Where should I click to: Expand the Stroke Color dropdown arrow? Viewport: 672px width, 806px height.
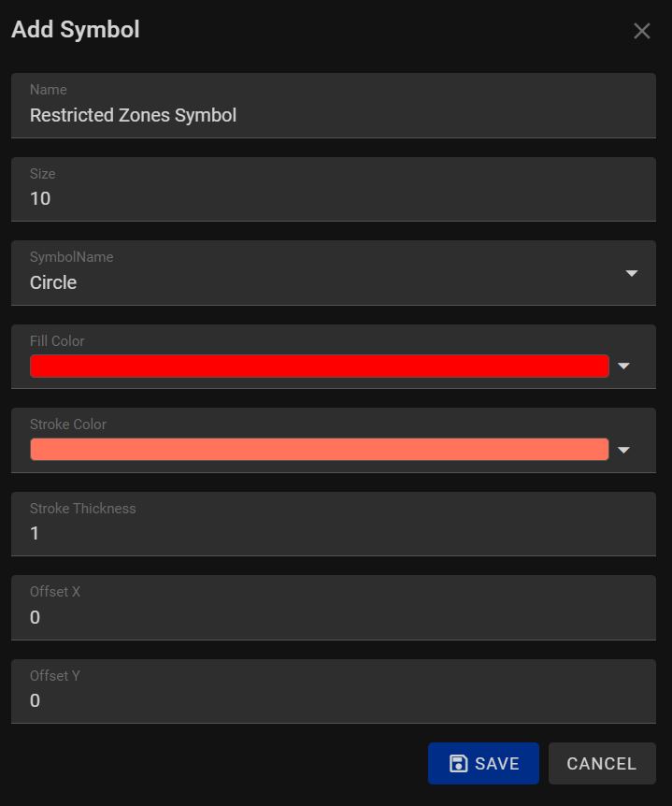click(623, 450)
